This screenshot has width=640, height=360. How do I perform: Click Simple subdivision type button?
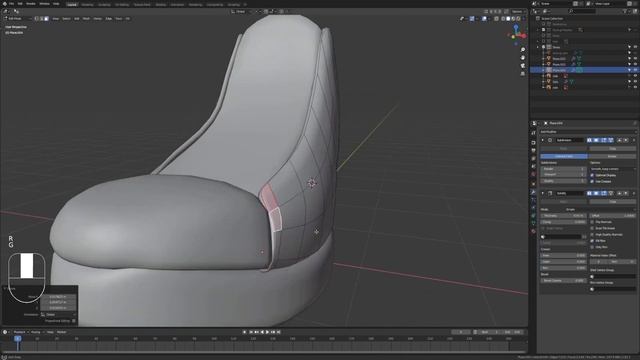point(612,156)
